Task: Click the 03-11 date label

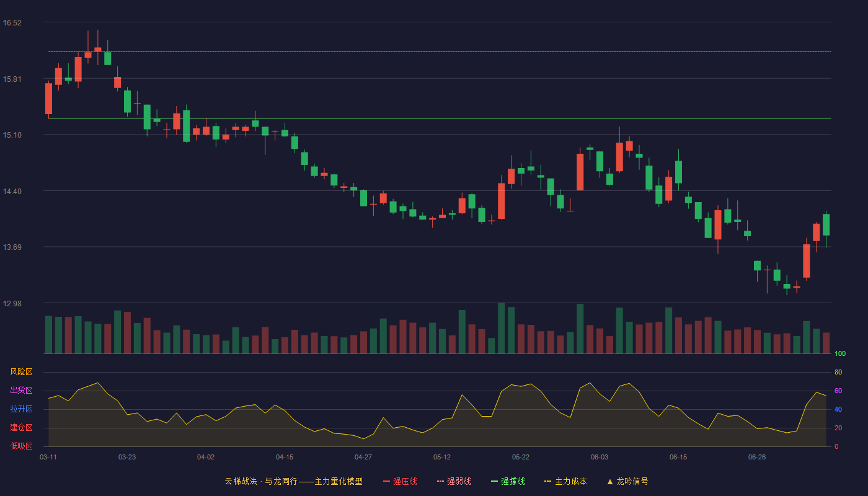Action: click(48, 457)
